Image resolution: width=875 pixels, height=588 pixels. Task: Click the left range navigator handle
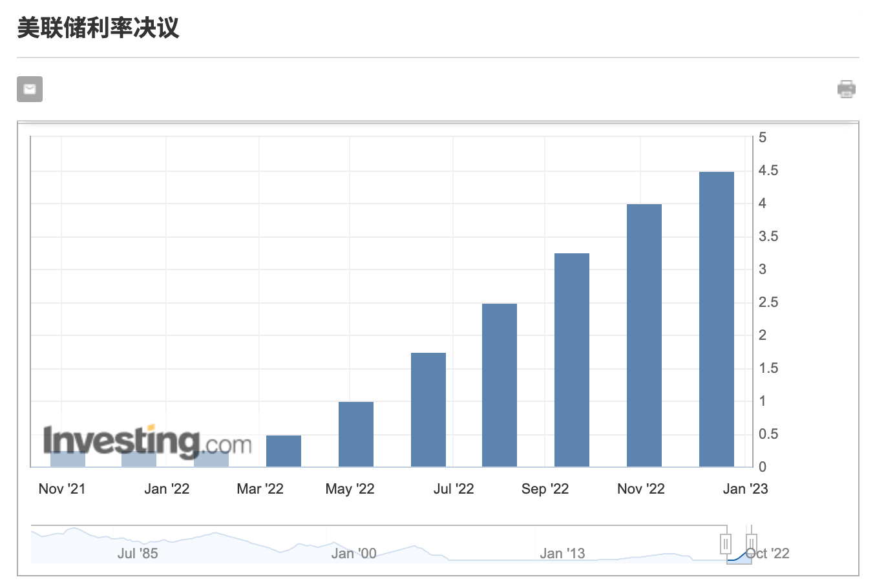click(726, 543)
